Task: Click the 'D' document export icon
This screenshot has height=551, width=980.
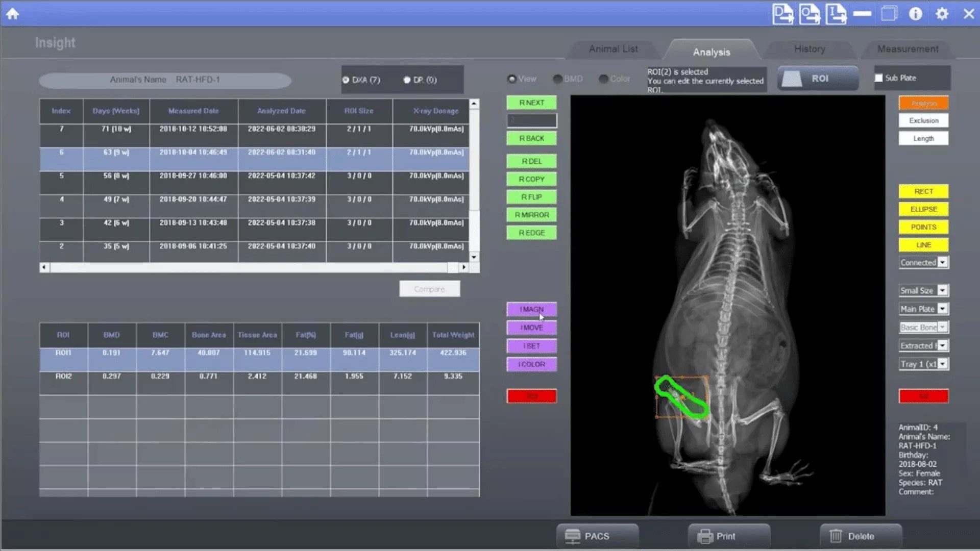Action: [x=782, y=14]
